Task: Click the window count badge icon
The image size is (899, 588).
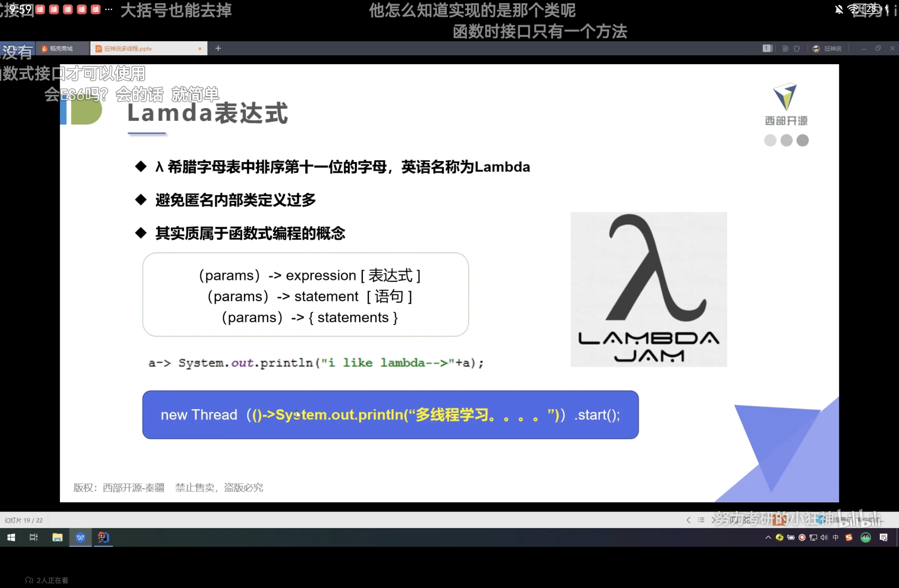Action: pyautogui.click(x=767, y=49)
